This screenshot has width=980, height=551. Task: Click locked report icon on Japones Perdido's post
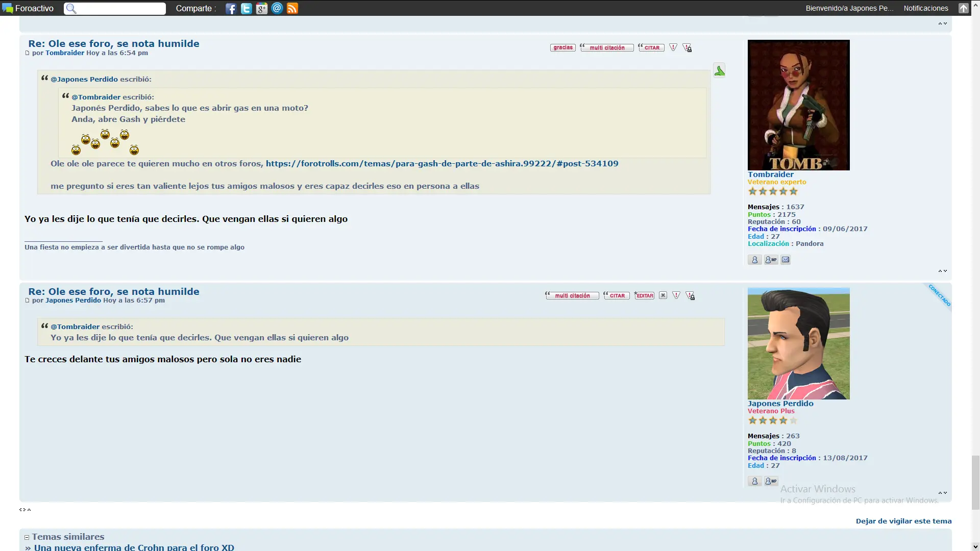coord(690,295)
